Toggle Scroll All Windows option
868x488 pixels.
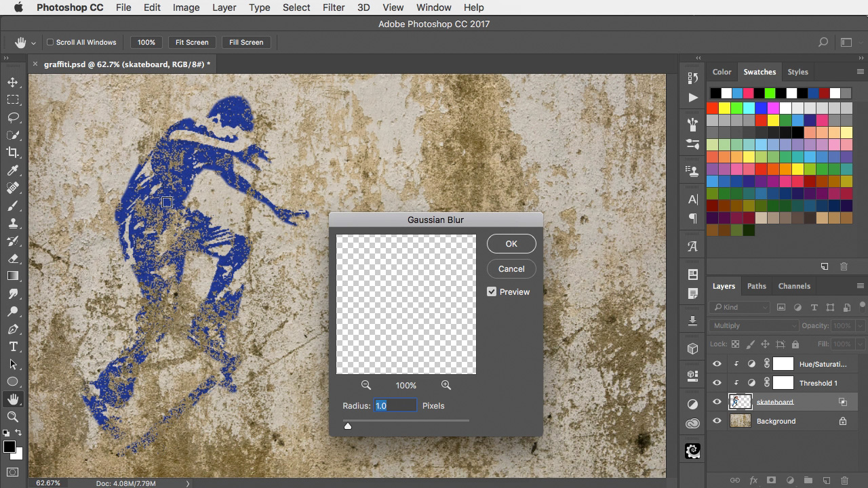[50, 42]
